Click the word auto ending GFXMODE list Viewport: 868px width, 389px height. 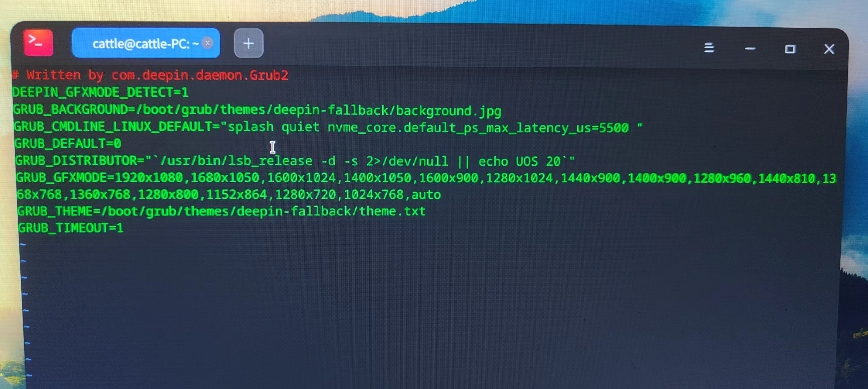tap(426, 194)
